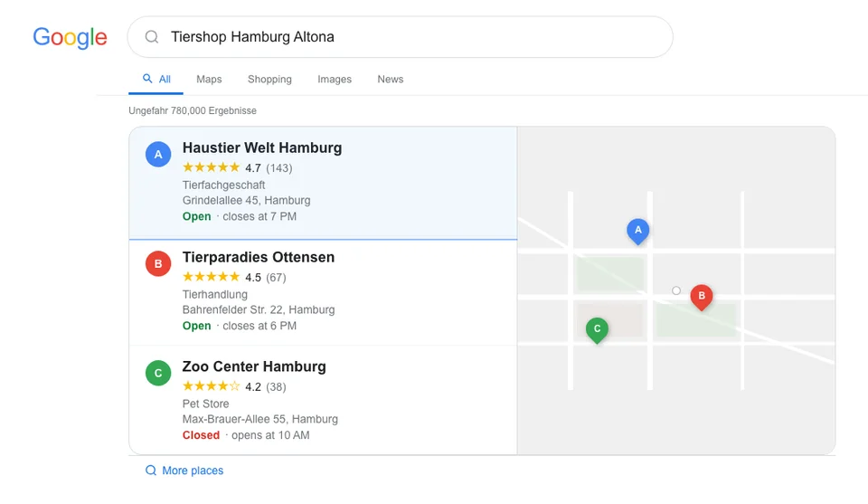Screen dimensions: 868x504
Task: Click address Max-Brauer-Allee 55, Hamburg
Action: pyautogui.click(x=260, y=419)
